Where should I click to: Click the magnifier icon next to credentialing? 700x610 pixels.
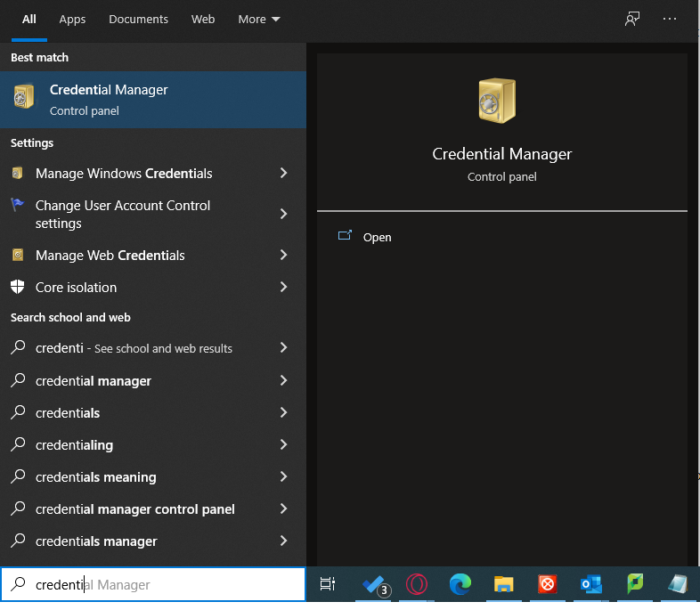pos(18,444)
